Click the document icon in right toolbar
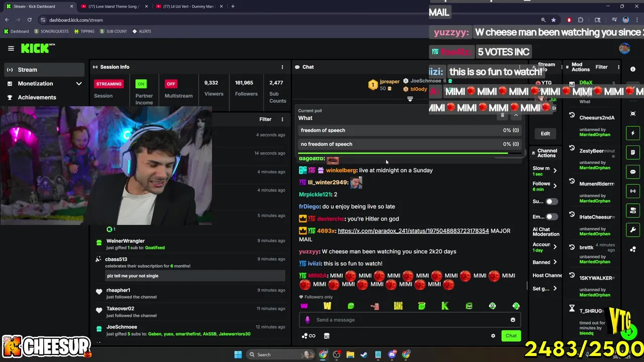 tap(633, 152)
